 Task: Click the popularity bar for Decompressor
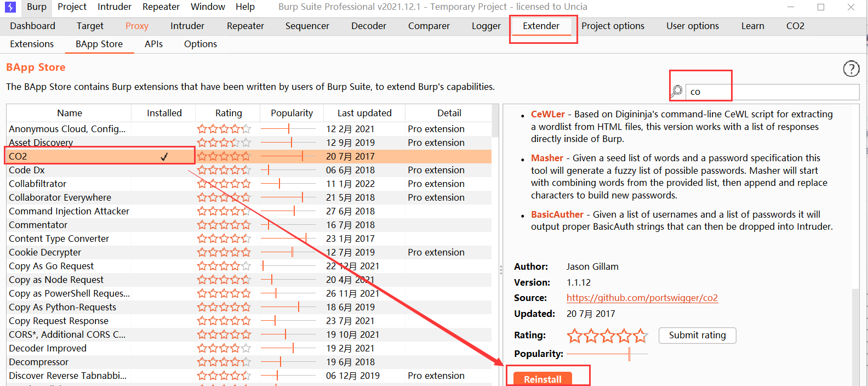point(288,362)
